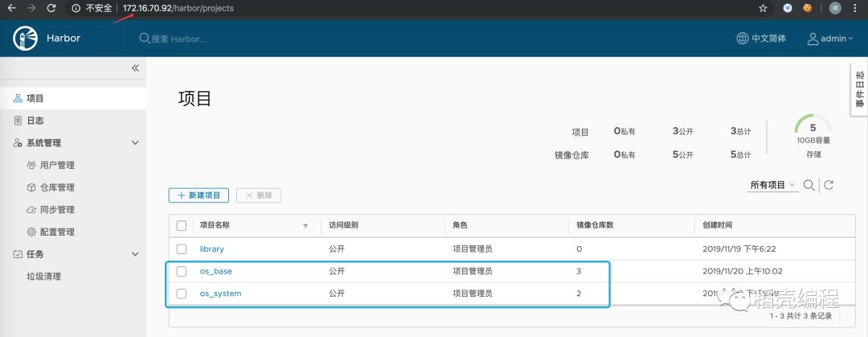Open the 事件日志 side tab

coord(859,89)
